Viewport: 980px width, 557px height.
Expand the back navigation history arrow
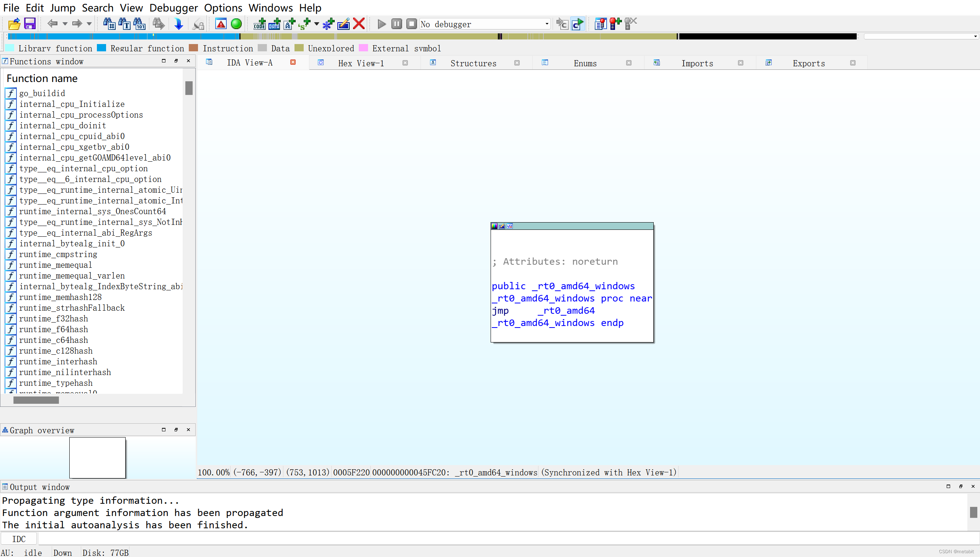pos(65,24)
